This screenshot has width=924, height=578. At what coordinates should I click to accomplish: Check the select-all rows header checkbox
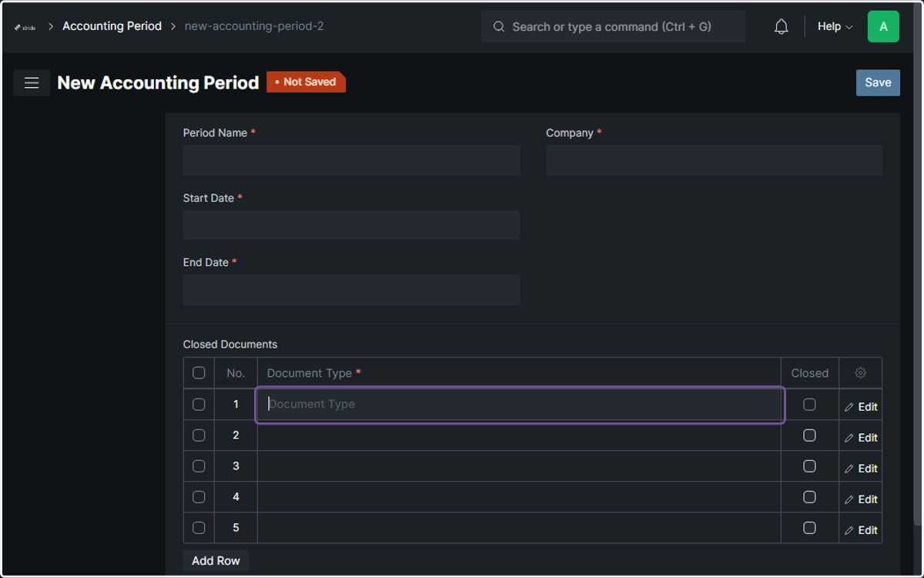[199, 373]
